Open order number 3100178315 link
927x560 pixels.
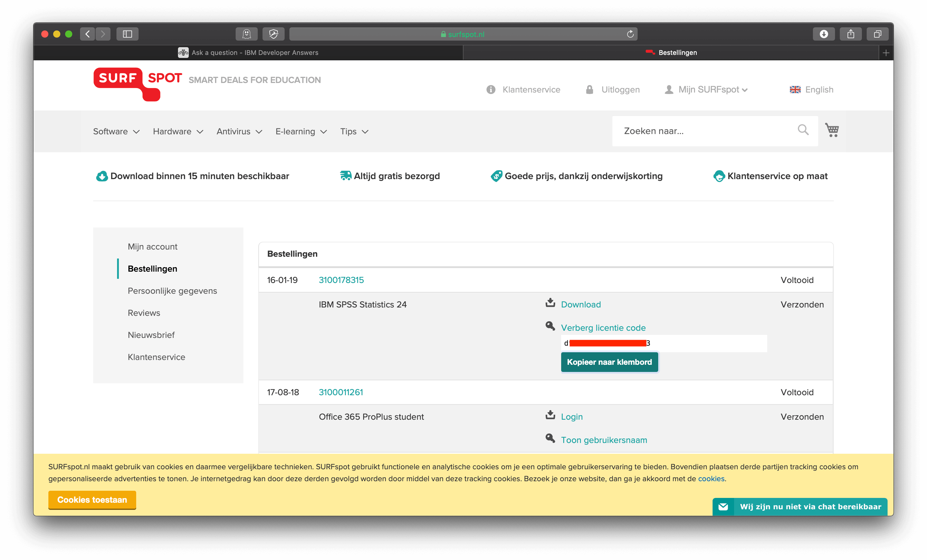point(341,280)
